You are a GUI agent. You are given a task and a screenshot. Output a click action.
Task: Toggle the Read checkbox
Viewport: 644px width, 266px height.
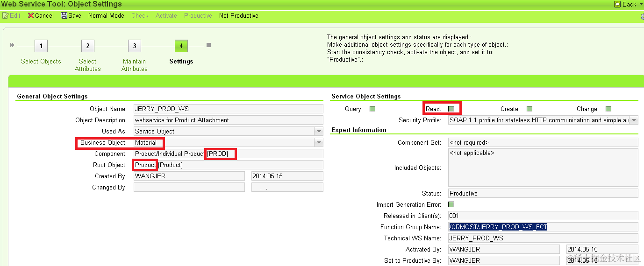point(451,109)
